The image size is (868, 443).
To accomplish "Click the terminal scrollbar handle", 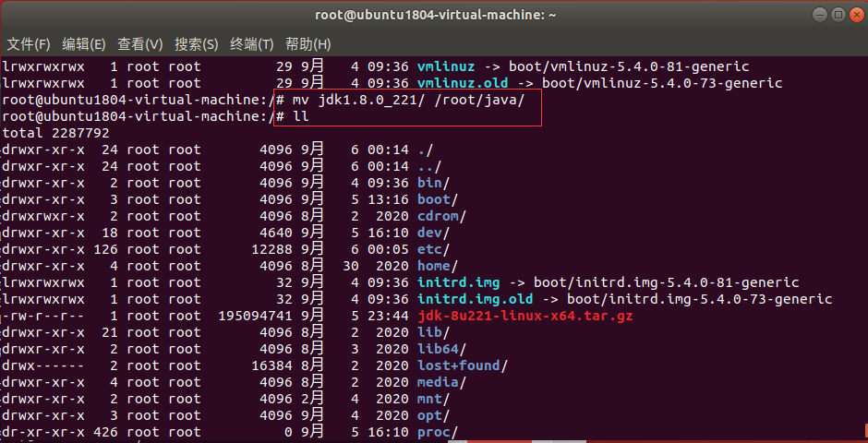I will click(864, 432).
